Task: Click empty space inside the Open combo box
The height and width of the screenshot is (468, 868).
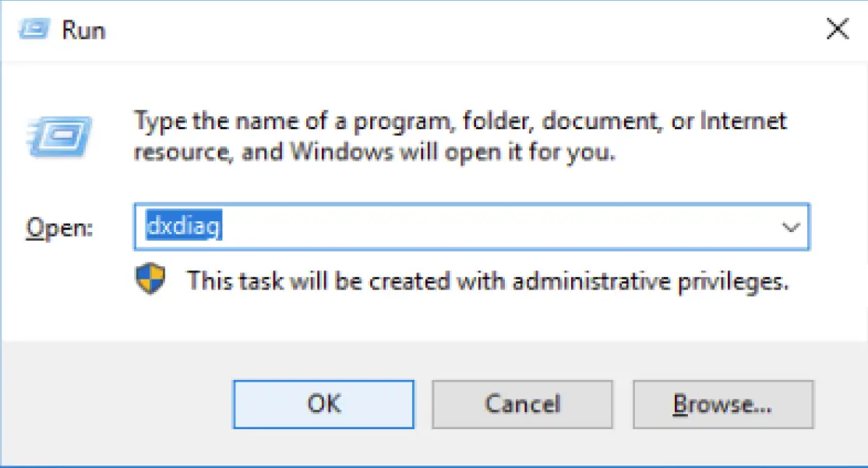Action: (499, 227)
